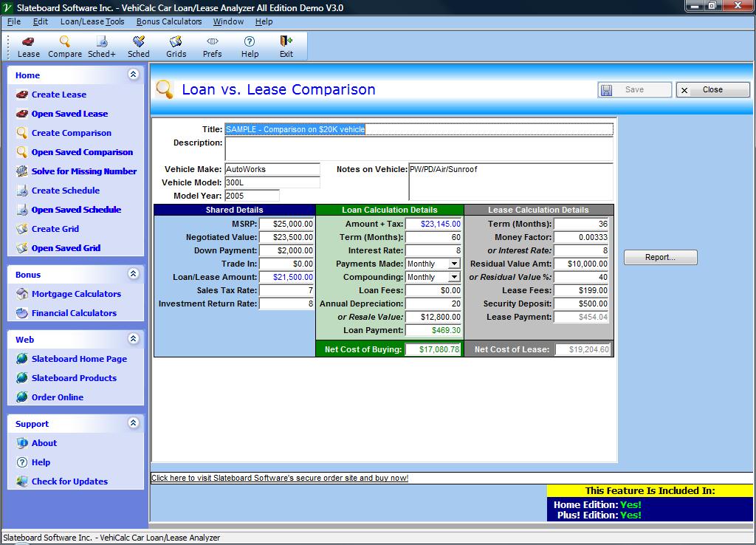Viewport: 756px width, 545px height.
Task: Collapse the Support sidebar section
Action: click(x=133, y=423)
